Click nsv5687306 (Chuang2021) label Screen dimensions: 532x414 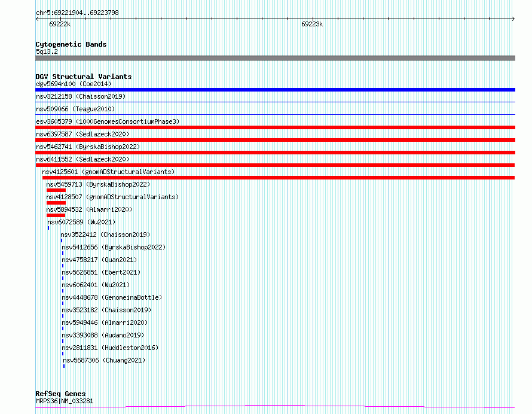(104, 360)
